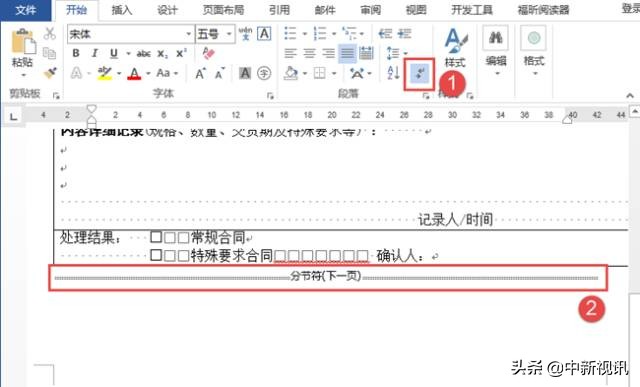Switch to the Home (开始) tab
640x387 pixels.
click(x=76, y=10)
